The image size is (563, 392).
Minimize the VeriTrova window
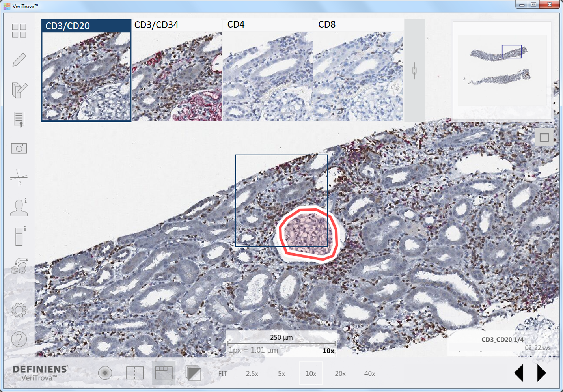coord(522,5)
